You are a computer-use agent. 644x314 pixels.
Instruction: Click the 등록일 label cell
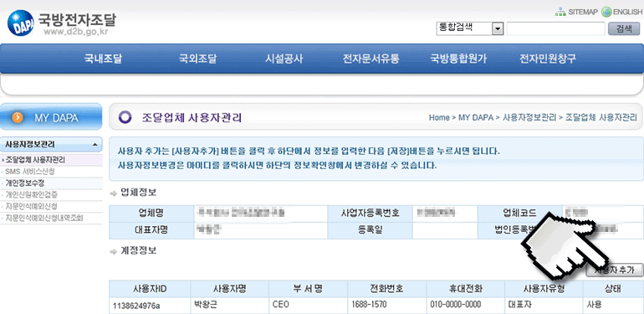pos(370,230)
